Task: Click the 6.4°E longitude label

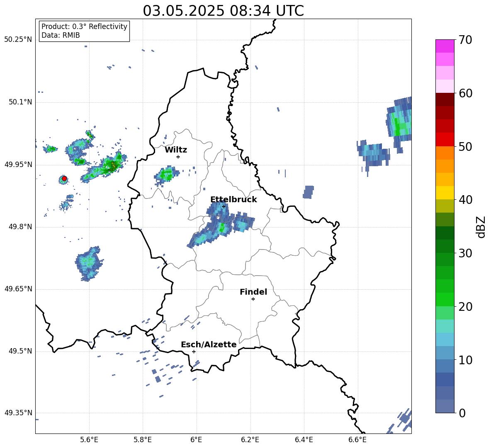Action: click(x=304, y=440)
